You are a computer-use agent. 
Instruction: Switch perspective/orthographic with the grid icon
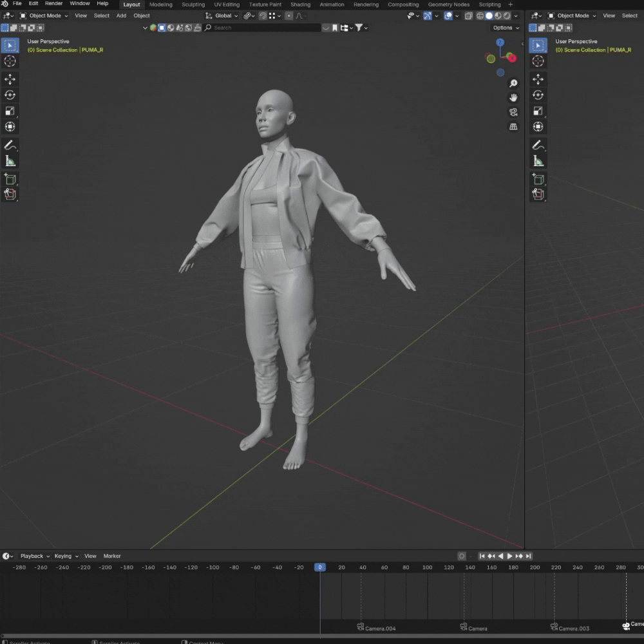pos(513,126)
